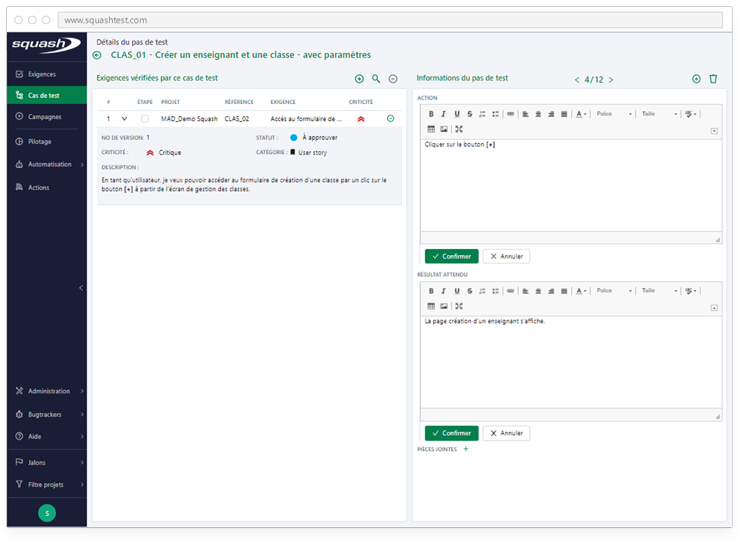The image size is (756, 550).
Task: Insert a link in the Action editor
Action: (x=510, y=114)
